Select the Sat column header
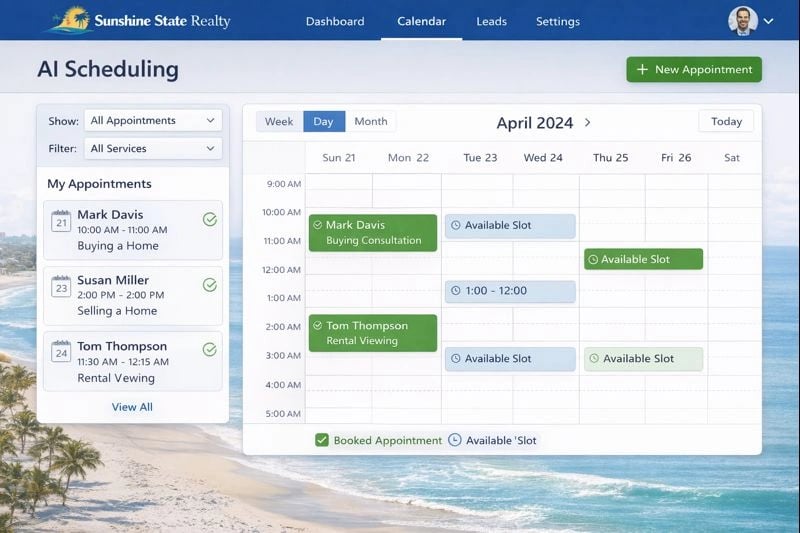The height and width of the screenshot is (533, 800). [x=732, y=158]
